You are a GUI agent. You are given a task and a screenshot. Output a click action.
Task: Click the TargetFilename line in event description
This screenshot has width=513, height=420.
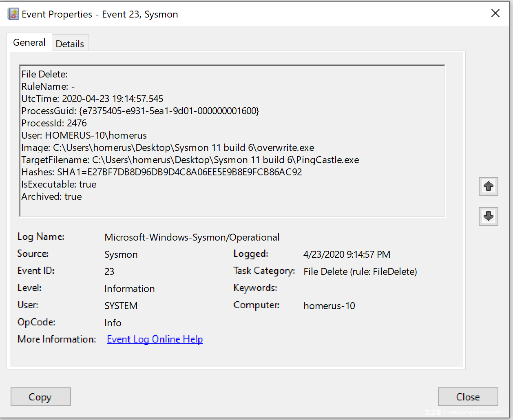coord(190,160)
